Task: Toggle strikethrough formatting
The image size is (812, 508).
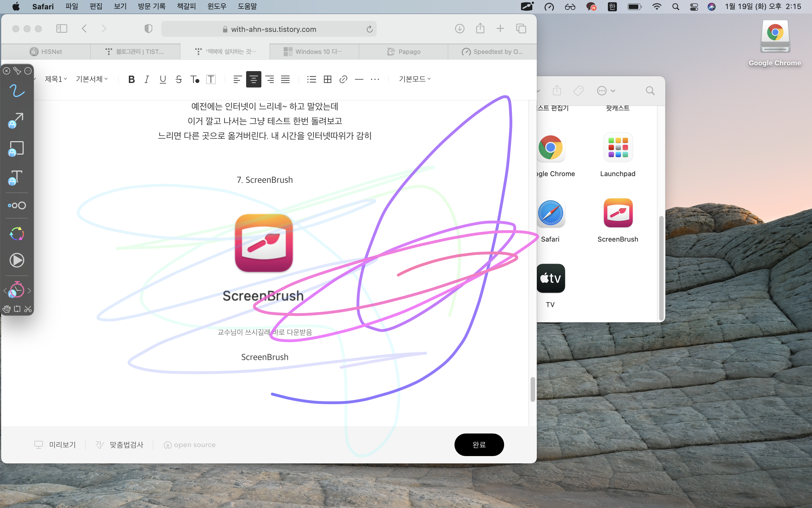Action: coord(178,79)
